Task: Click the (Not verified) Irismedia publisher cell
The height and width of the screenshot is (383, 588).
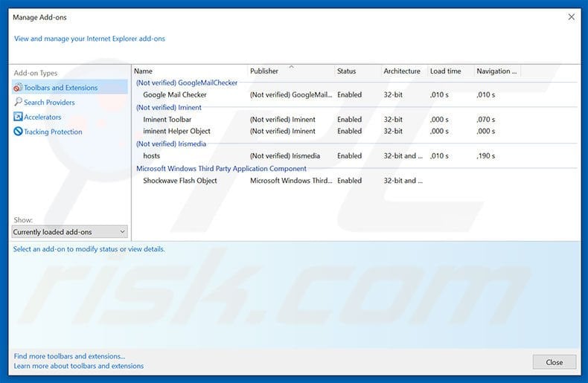Action: coord(285,156)
